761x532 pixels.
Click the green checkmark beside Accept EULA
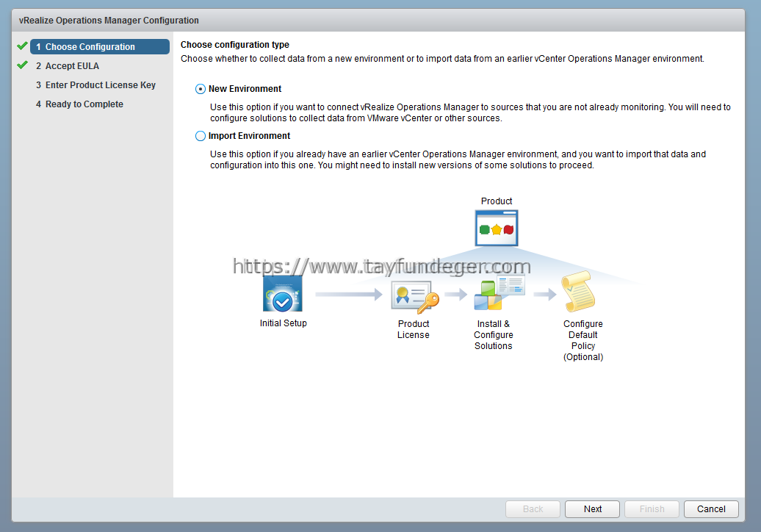pos(22,65)
